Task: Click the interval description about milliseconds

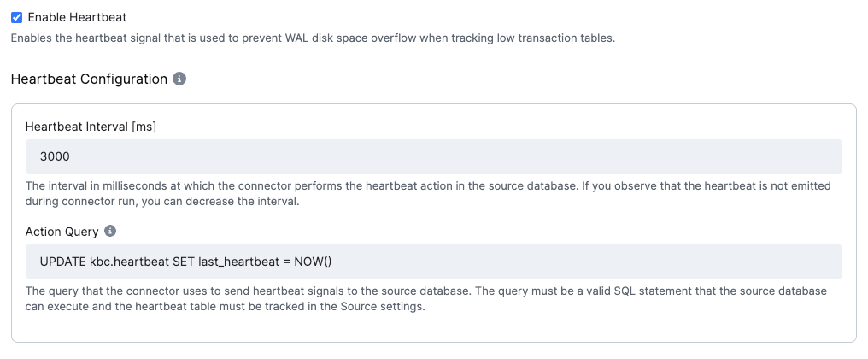Action: [428, 193]
